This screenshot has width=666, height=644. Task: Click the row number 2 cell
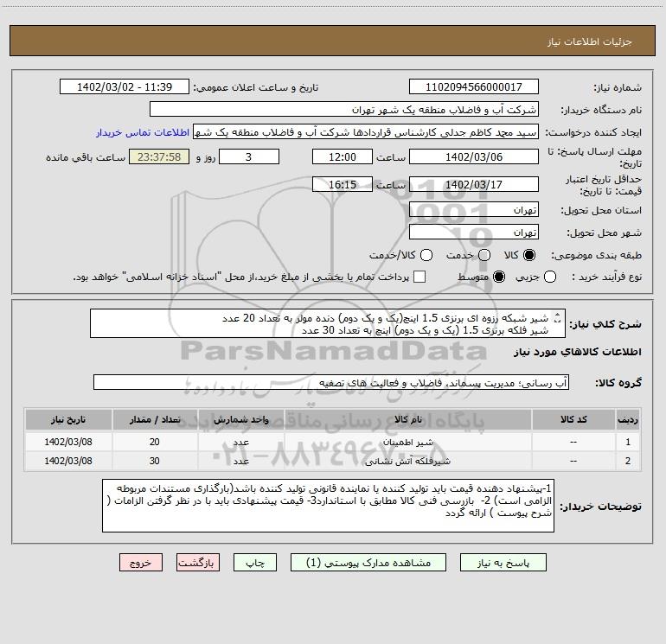pos(628,461)
